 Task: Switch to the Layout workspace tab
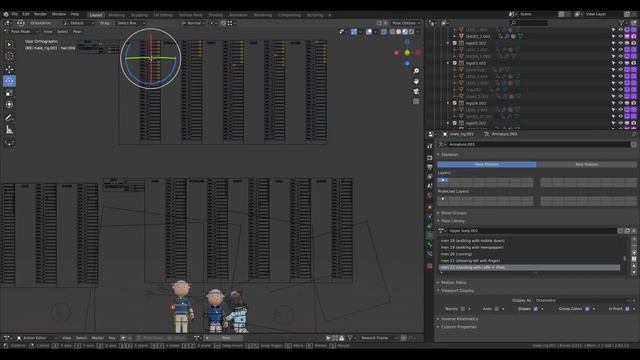(96, 15)
